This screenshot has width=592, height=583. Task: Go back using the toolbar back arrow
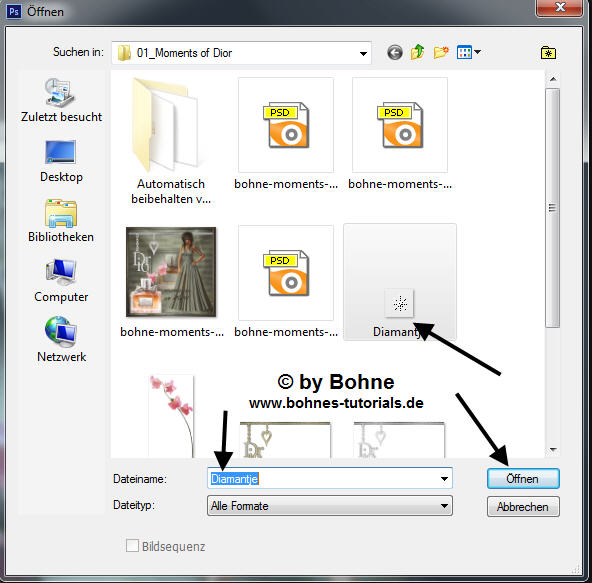click(395, 52)
